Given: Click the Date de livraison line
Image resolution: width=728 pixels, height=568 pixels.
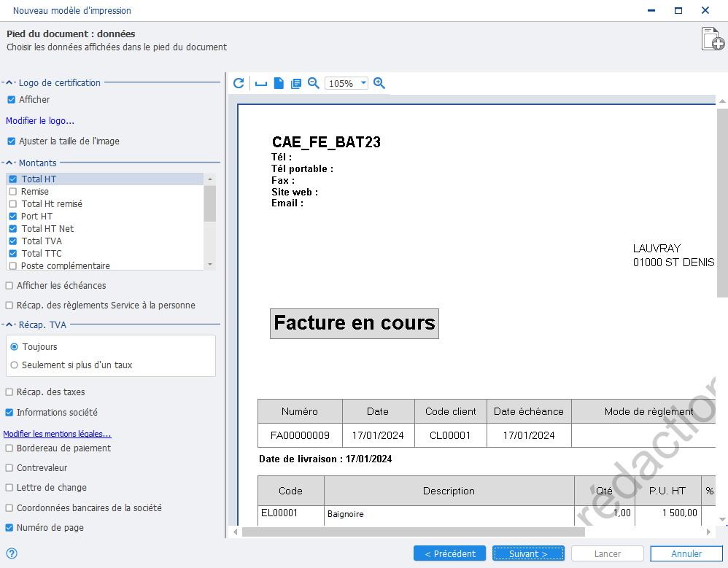Looking at the screenshot, I should pyautogui.click(x=325, y=459).
